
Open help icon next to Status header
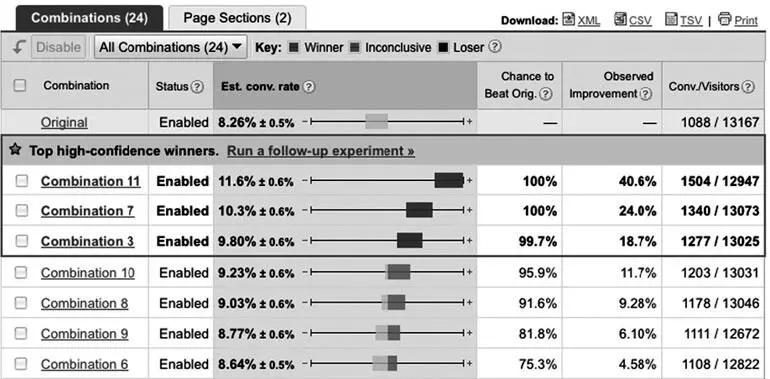point(197,87)
